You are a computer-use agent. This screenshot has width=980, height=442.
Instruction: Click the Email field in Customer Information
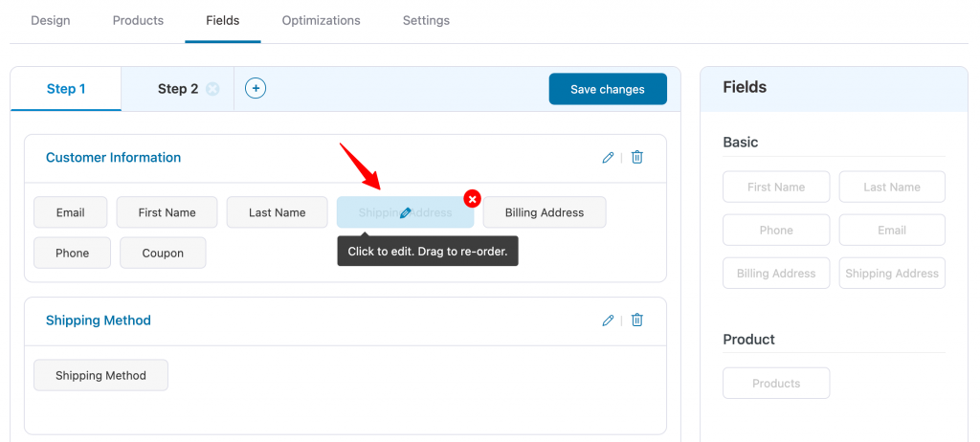pyautogui.click(x=71, y=212)
